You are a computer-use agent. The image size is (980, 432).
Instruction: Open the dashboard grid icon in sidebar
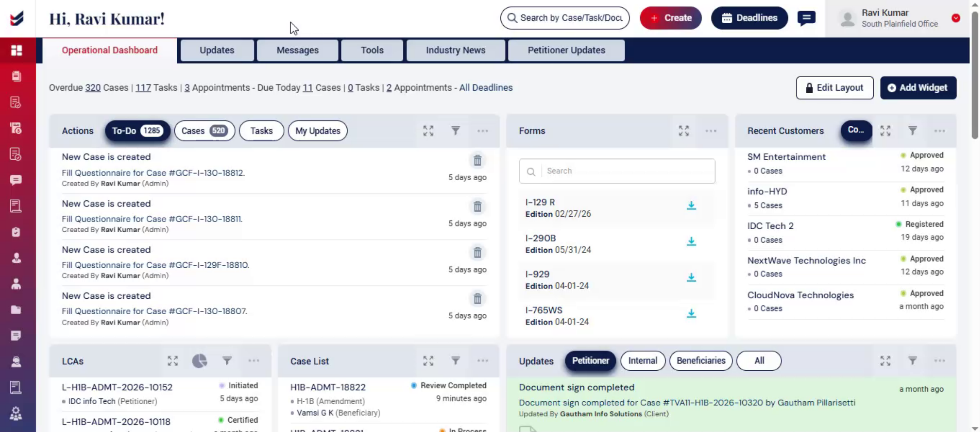click(x=16, y=50)
